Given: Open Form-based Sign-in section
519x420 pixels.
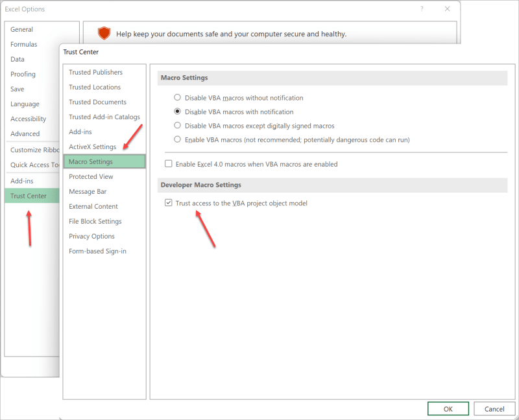Looking at the screenshot, I should (x=104, y=251).
